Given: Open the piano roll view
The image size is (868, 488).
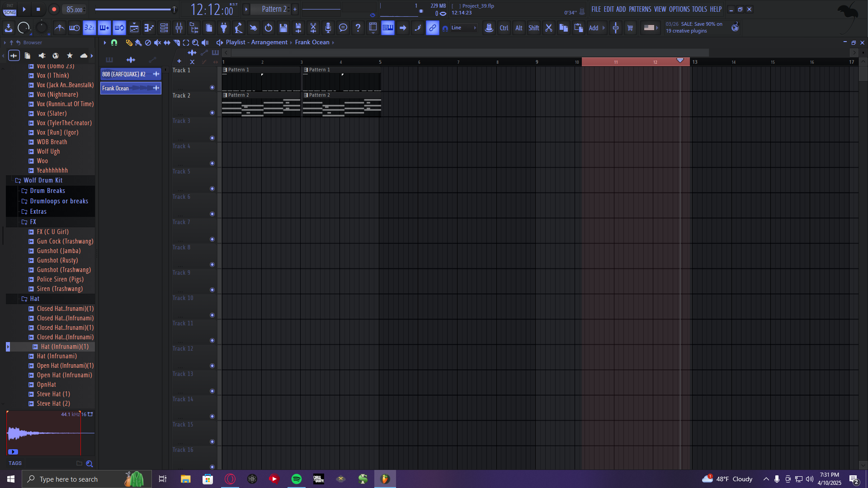Looking at the screenshot, I should [x=149, y=28].
